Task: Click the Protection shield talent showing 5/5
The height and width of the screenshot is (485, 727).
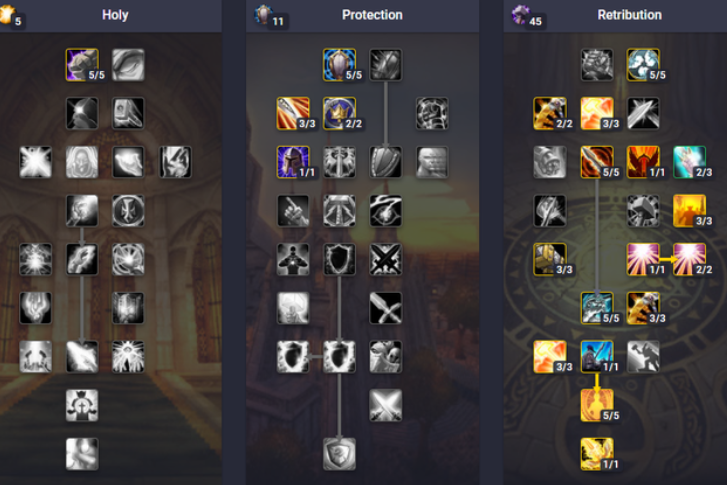Action: (339, 65)
